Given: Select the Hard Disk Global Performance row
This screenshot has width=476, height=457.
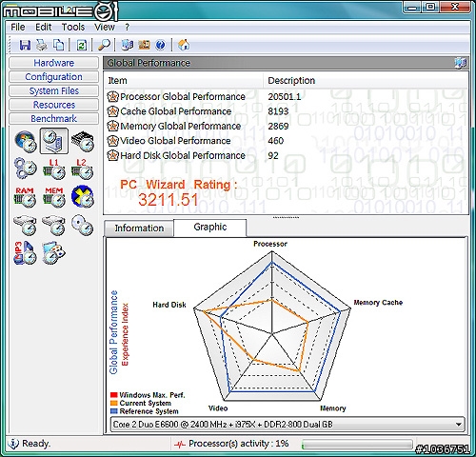Looking at the screenshot, I should point(287,155).
